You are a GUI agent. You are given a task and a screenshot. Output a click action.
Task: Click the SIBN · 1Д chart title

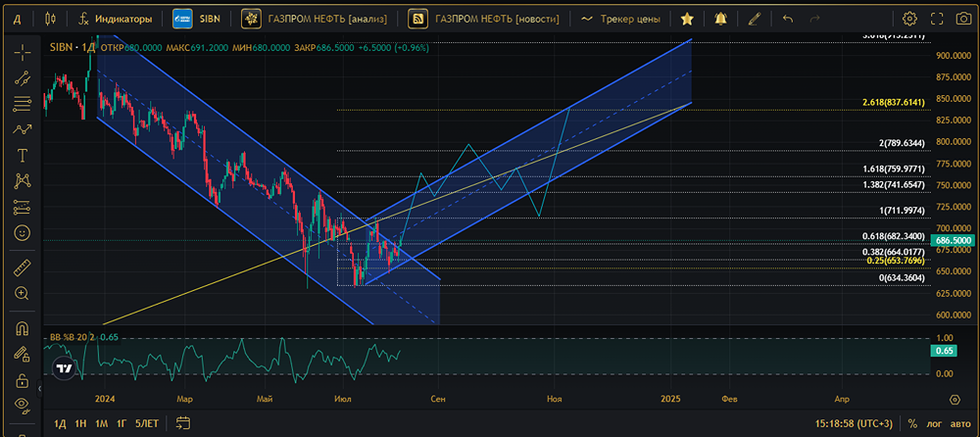pyautogui.click(x=72, y=47)
